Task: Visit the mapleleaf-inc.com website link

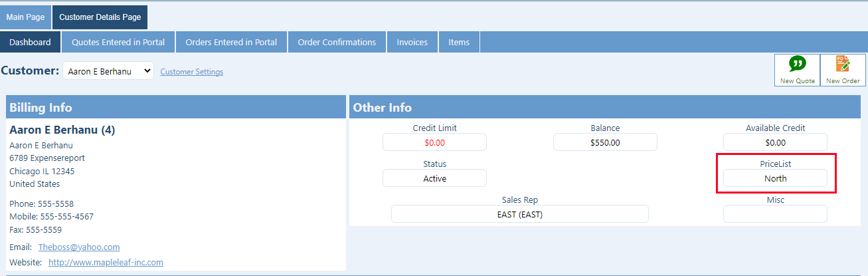Action: coord(106,262)
